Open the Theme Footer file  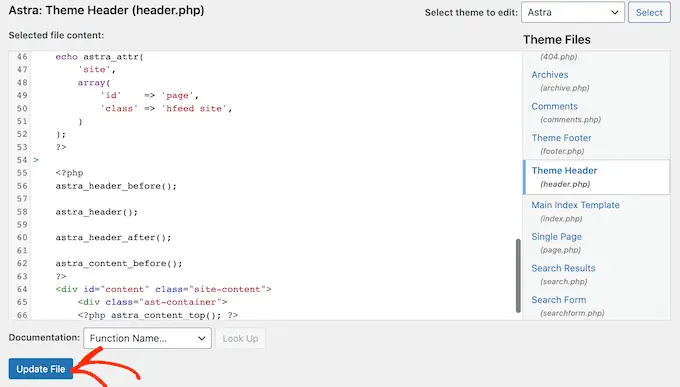click(x=562, y=138)
